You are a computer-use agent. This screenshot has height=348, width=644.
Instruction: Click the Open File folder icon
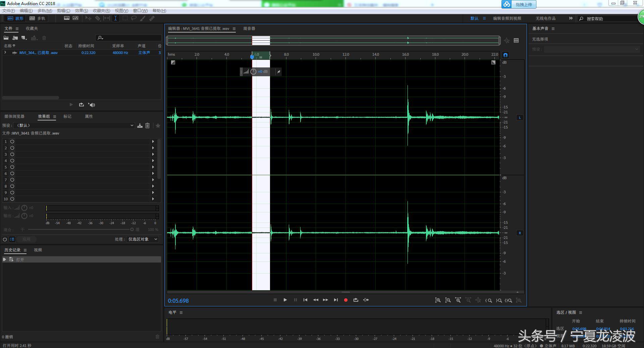tap(6, 38)
